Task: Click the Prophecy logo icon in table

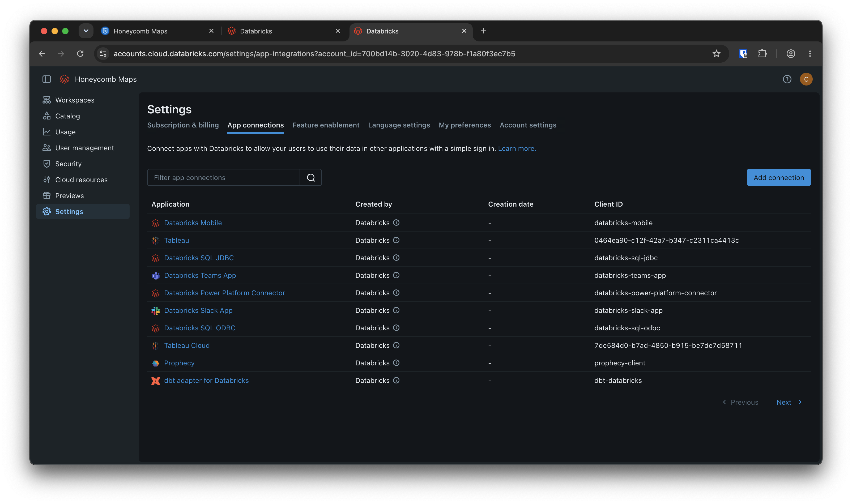Action: [x=156, y=363]
